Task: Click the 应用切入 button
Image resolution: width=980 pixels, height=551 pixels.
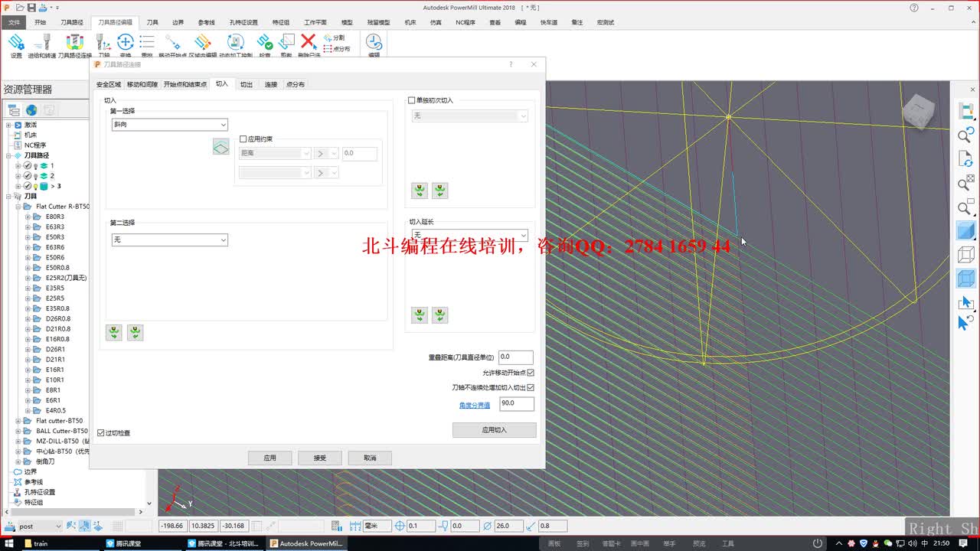Action: click(x=495, y=430)
